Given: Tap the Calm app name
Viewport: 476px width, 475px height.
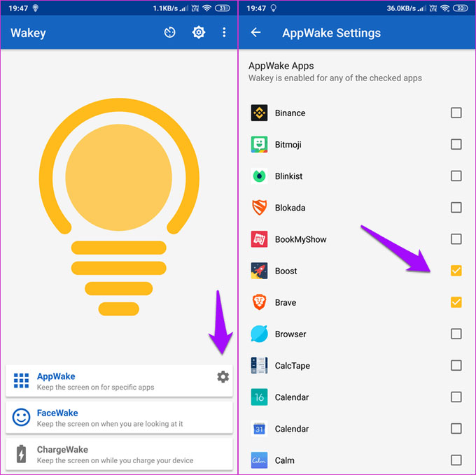Looking at the screenshot, I should tap(284, 460).
